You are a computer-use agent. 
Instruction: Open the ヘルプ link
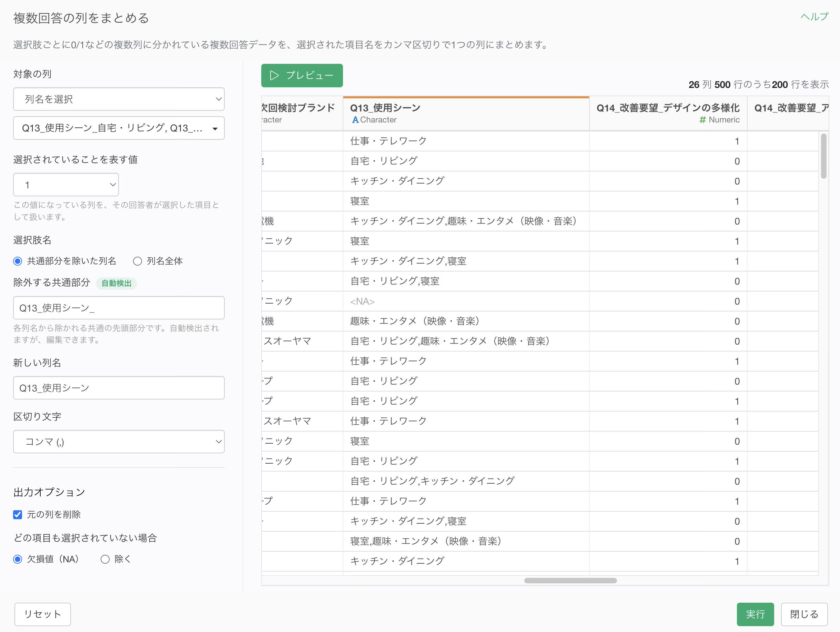(x=814, y=17)
